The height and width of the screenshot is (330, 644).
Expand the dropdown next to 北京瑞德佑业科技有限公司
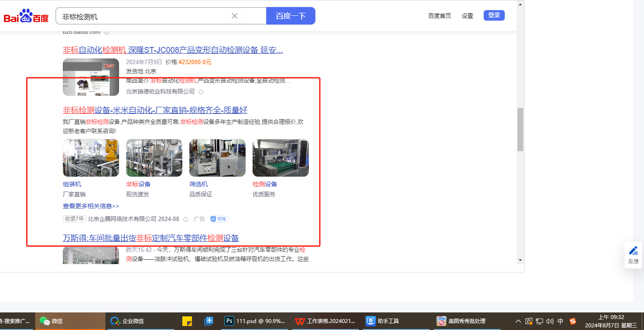(x=201, y=92)
